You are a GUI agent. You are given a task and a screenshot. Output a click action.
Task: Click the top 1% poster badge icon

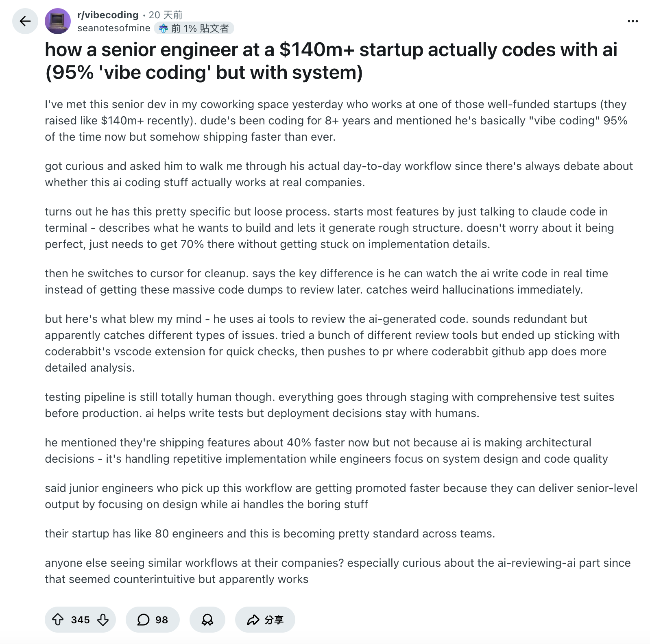click(x=164, y=28)
